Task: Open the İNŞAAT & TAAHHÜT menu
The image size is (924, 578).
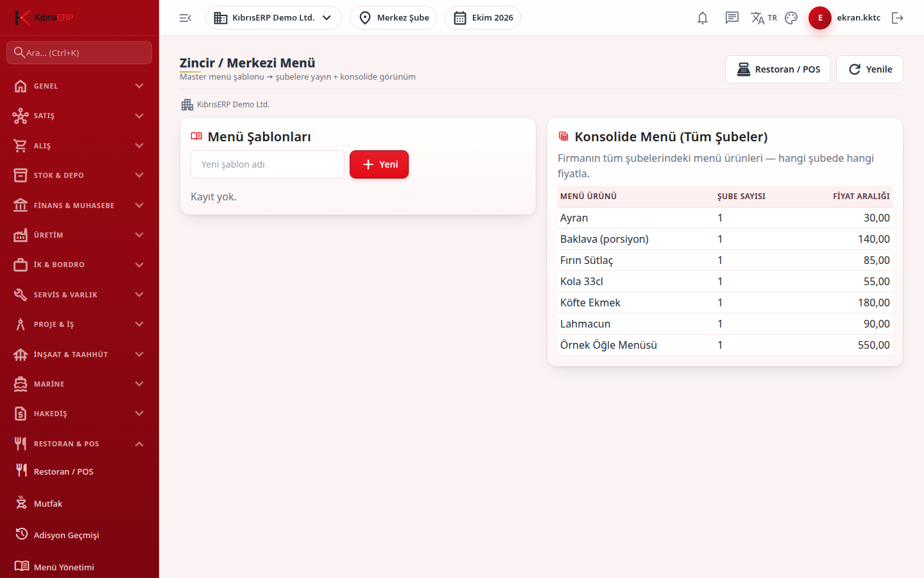Action: pyautogui.click(x=80, y=355)
